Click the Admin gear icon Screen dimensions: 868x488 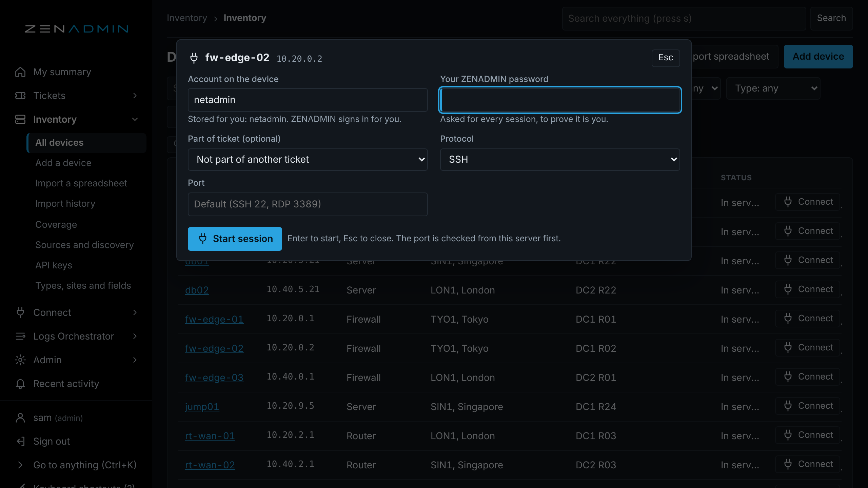[x=20, y=360]
